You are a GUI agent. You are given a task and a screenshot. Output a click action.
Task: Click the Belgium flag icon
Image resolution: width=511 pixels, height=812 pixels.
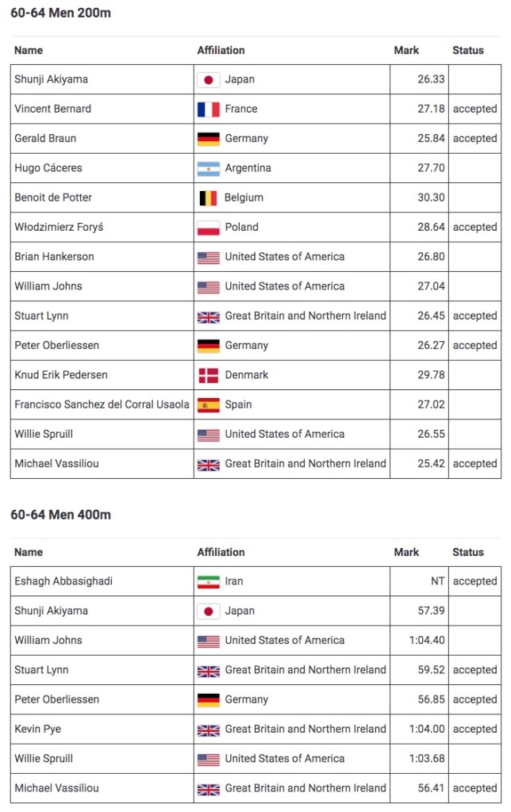click(x=208, y=198)
